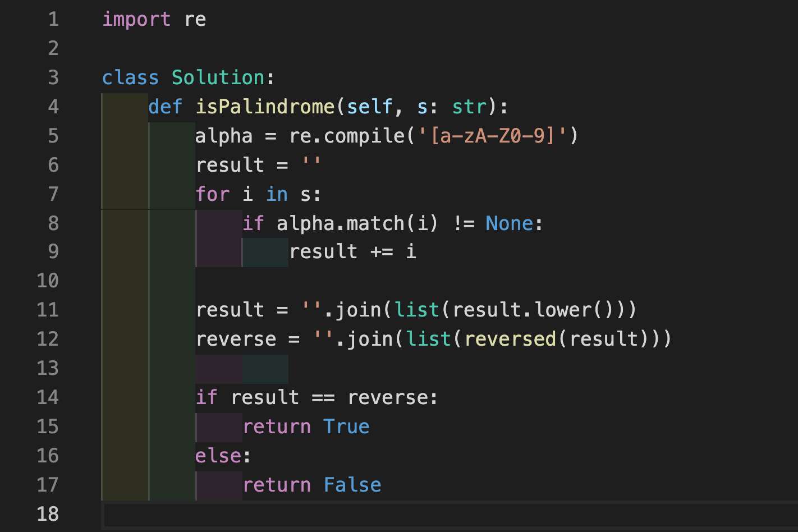The height and width of the screenshot is (532, 798).
Task: Click the first 'list' call on line 11
Action: [416, 310]
